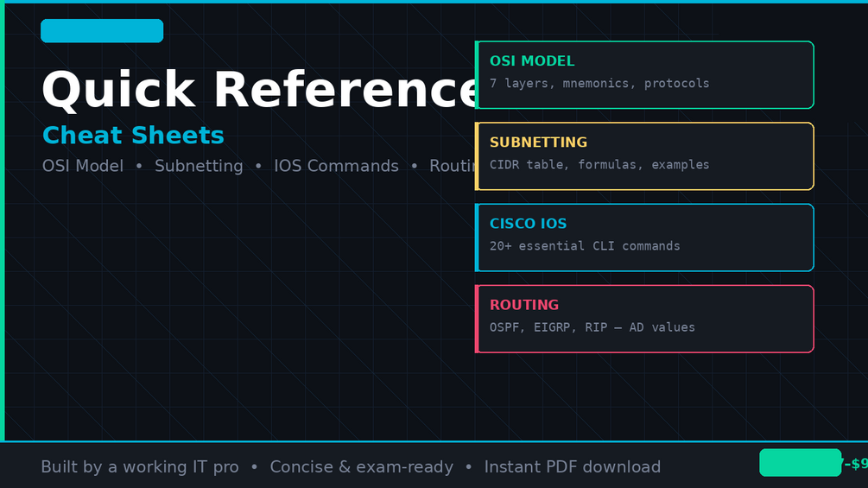Image resolution: width=868 pixels, height=488 pixels.
Task: Click 'Instant PDF download' footer text
Action: pos(573,467)
